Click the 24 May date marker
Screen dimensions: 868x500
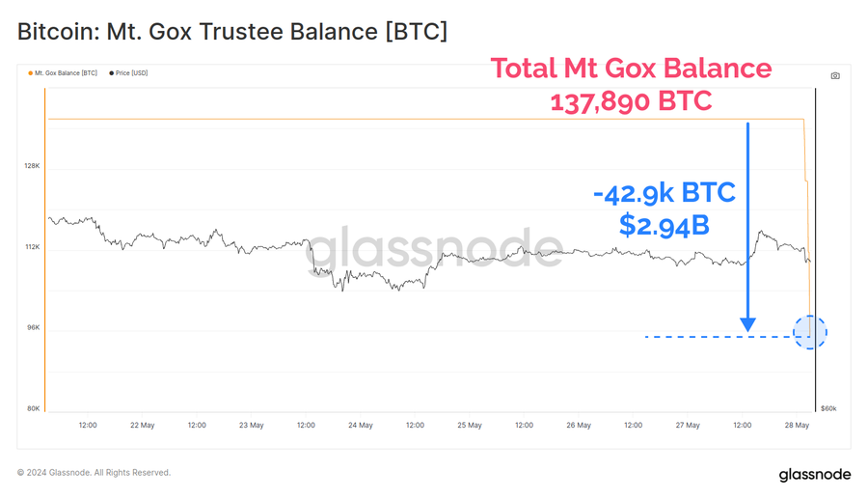(x=361, y=425)
